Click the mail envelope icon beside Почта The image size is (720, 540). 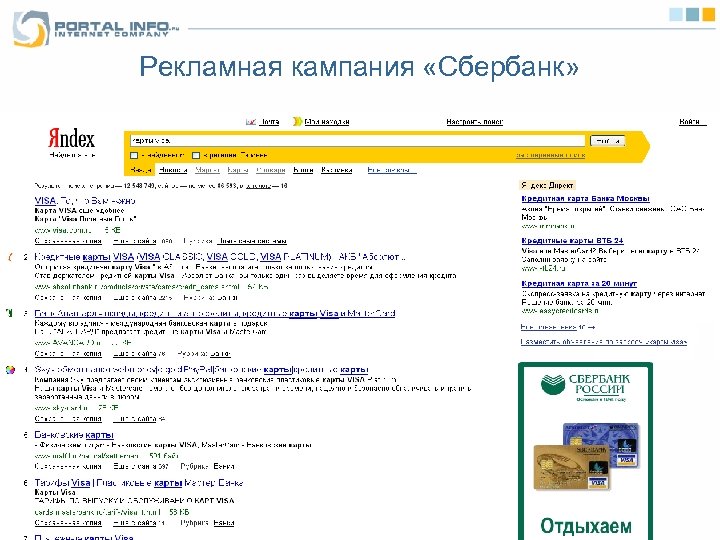pyautogui.click(x=251, y=122)
